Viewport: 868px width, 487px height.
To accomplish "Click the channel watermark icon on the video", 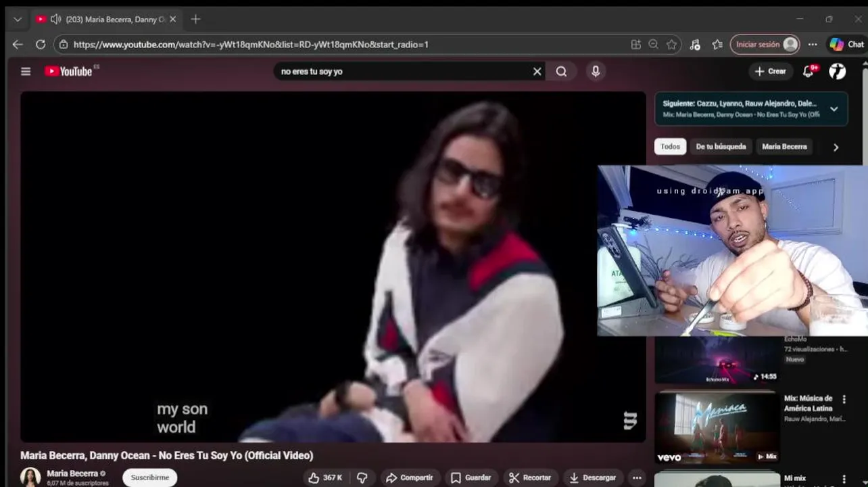I will pyautogui.click(x=630, y=421).
